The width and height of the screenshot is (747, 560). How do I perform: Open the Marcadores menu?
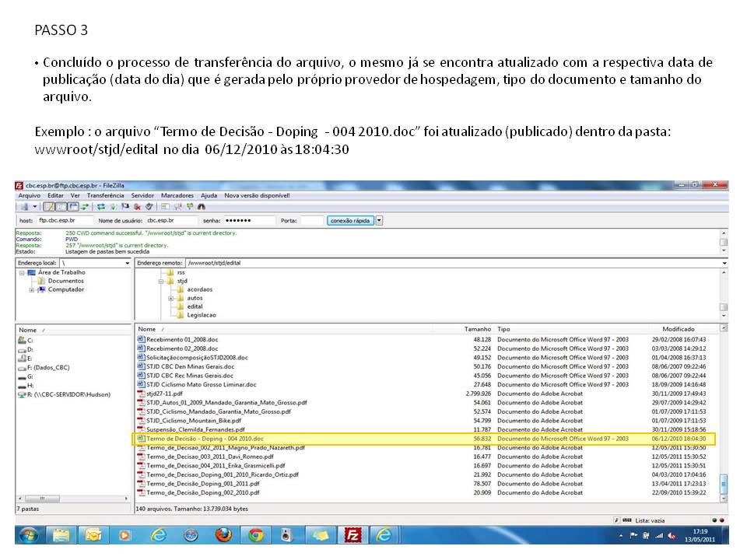pyautogui.click(x=177, y=195)
